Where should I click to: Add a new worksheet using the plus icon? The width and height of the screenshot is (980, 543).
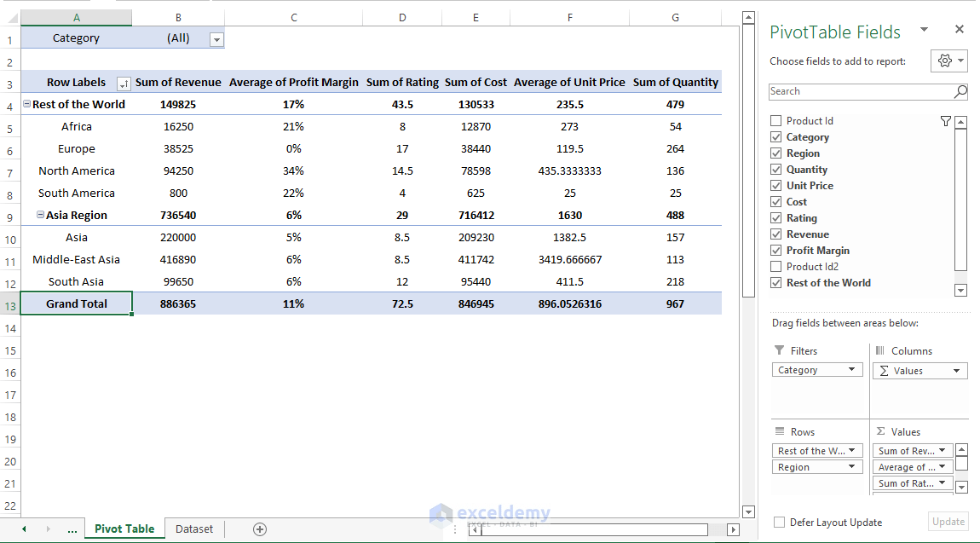coord(258,529)
